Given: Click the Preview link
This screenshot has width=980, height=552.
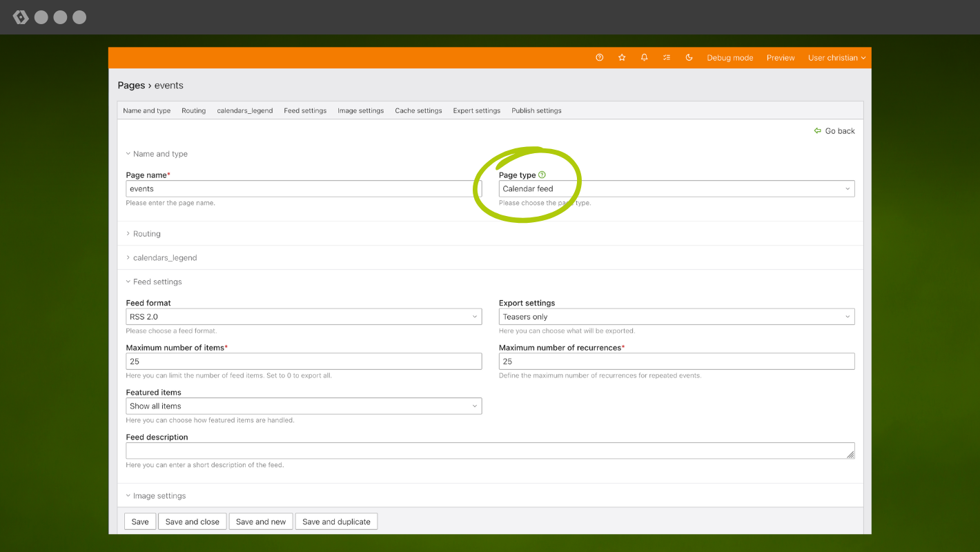Looking at the screenshot, I should pyautogui.click(x=781, y=58).
